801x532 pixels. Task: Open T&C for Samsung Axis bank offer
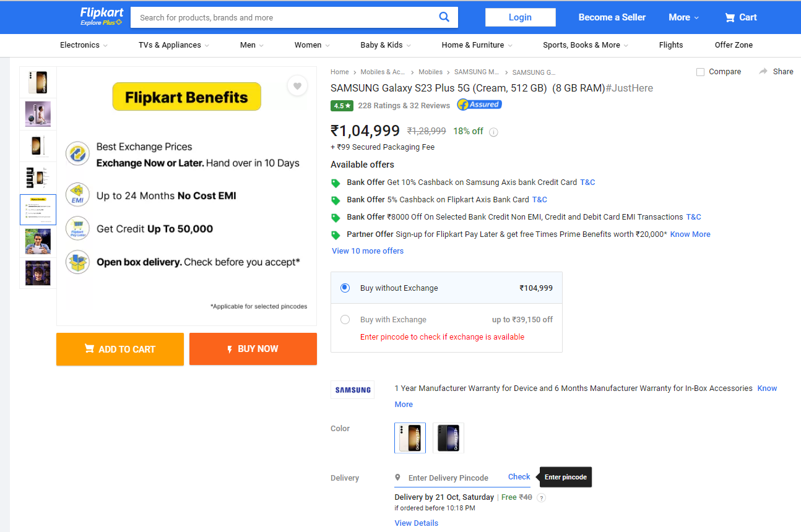(x=587, y=182)
